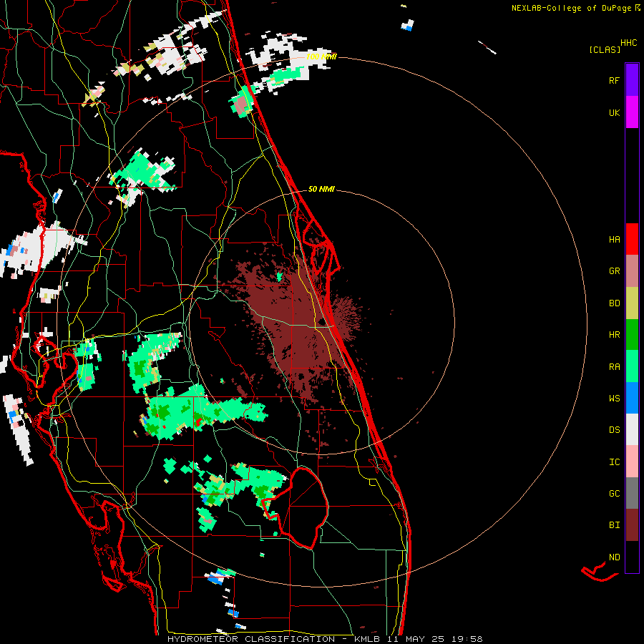
Task: Click the 19:58 timestamp text
Action: tap(467, 639)
